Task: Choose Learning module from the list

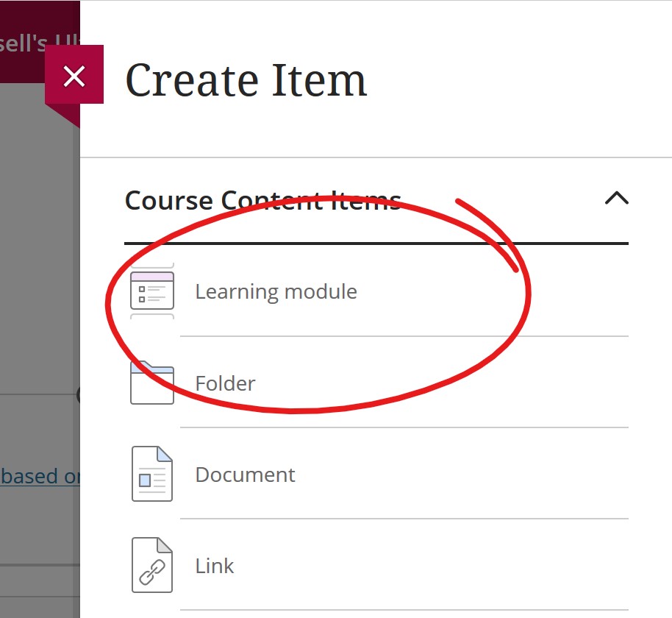Action: pos(276,291)
